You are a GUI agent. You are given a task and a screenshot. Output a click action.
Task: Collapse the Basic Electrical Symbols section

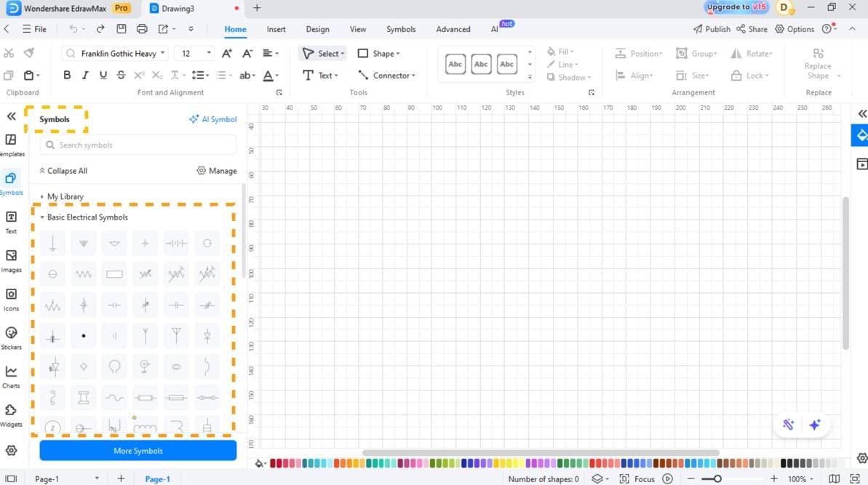tap(87, 217)
